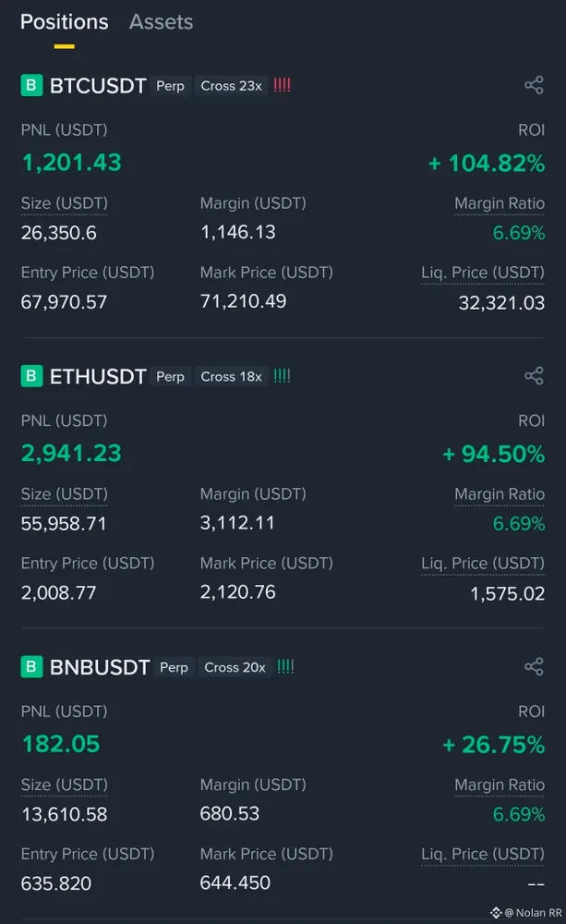Click the green B icon beside BNBUSDT

[32, 667]
